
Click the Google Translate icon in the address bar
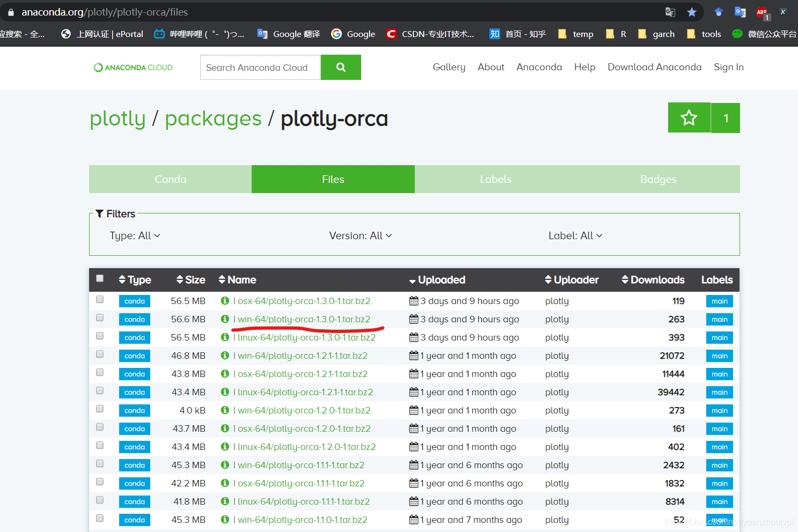[x=670, y=11]
